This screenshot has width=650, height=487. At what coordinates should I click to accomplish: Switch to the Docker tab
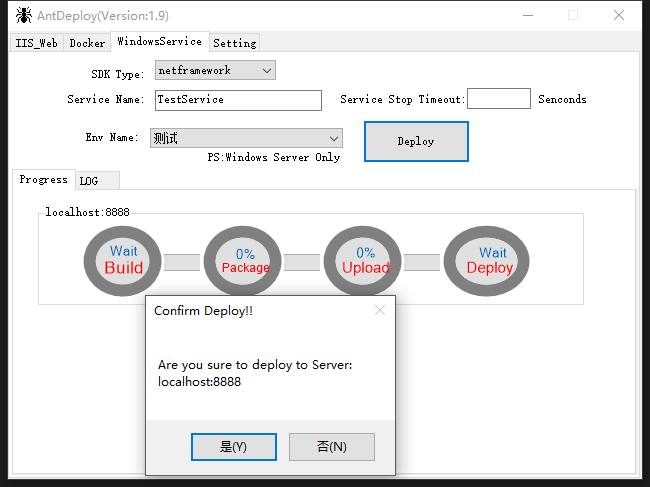(87, 43)
